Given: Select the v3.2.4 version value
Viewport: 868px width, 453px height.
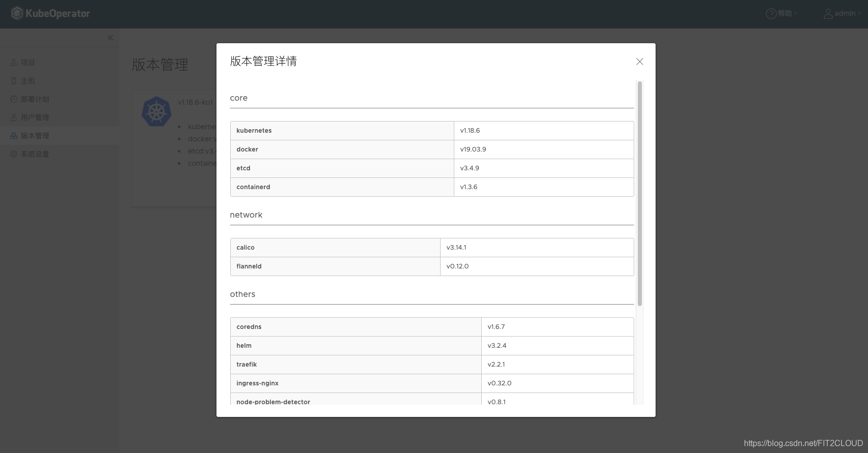Looking at the screenshot, I should click(497, 346).
